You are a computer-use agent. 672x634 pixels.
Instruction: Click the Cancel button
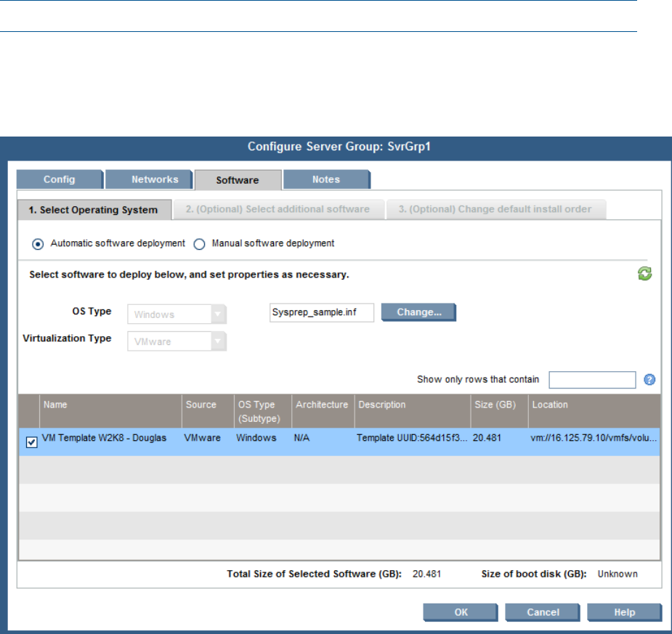coord(543,612)
